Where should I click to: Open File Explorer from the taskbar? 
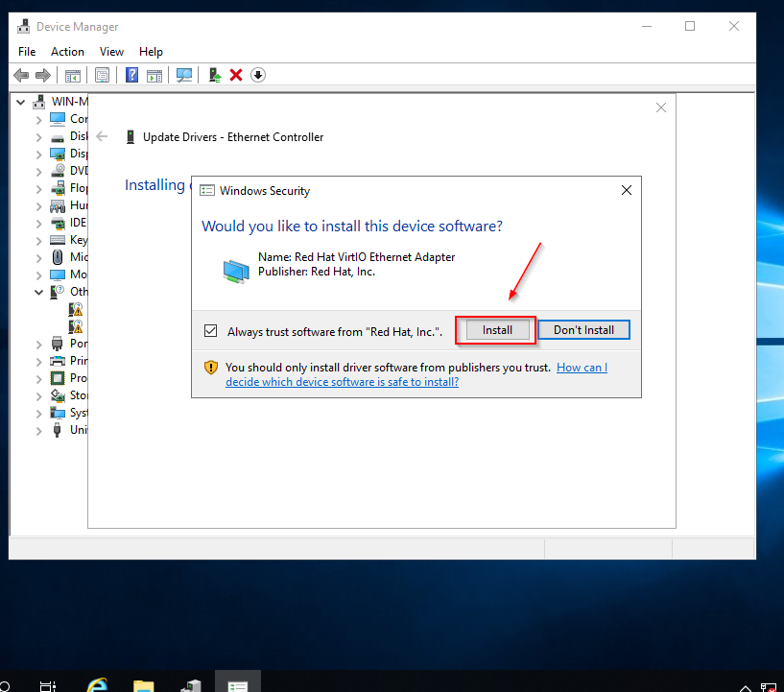144,685
